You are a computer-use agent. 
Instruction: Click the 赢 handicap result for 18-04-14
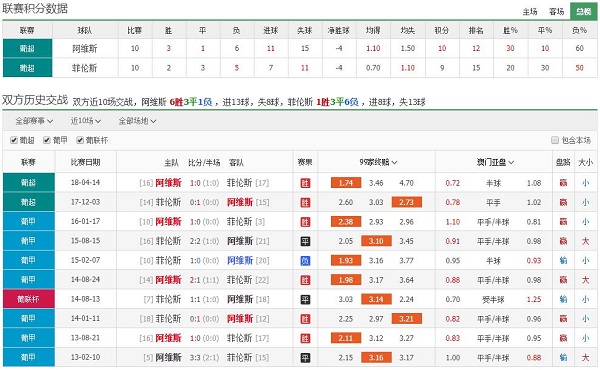click(563, 183)
